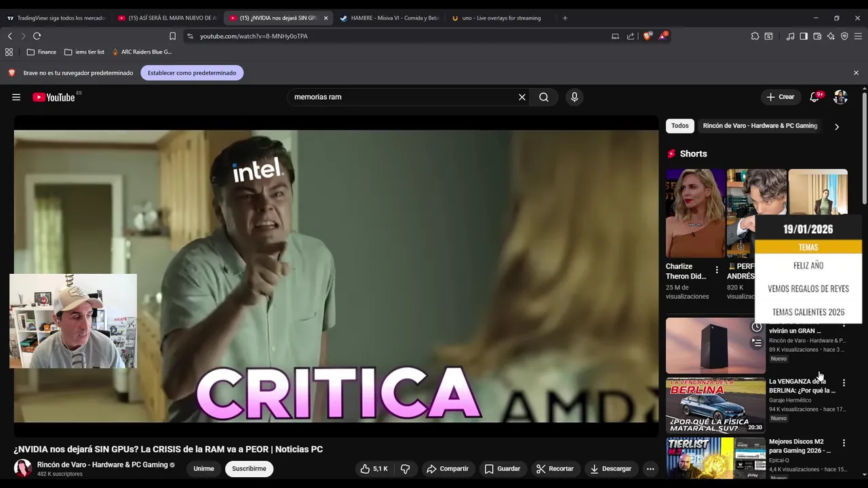
Task: Open Brave Rewards triangle icon
Action: (x=663, y=36)
